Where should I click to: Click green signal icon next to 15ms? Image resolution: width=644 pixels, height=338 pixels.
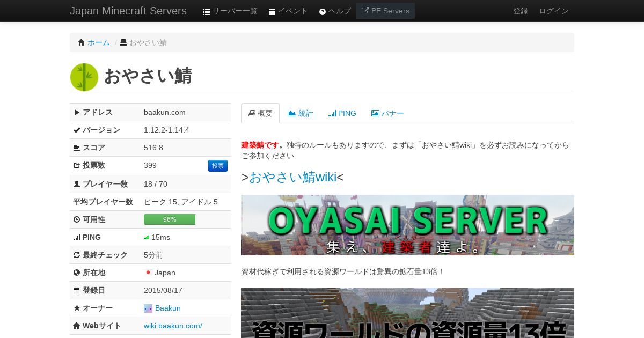(147, 237)
